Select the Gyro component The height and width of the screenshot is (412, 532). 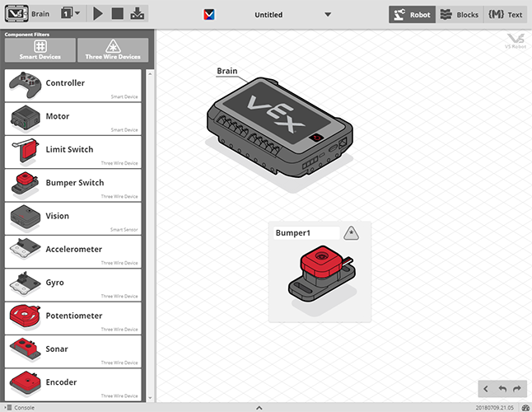73,285
